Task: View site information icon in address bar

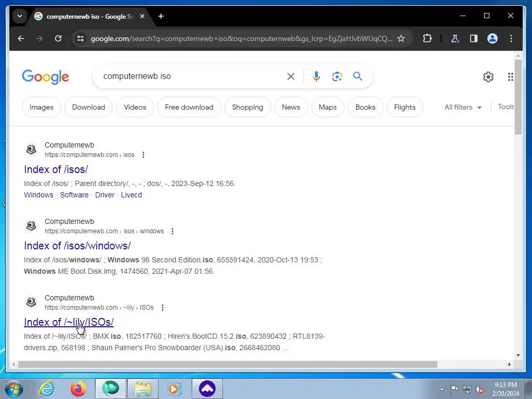Action: [81, 38]
